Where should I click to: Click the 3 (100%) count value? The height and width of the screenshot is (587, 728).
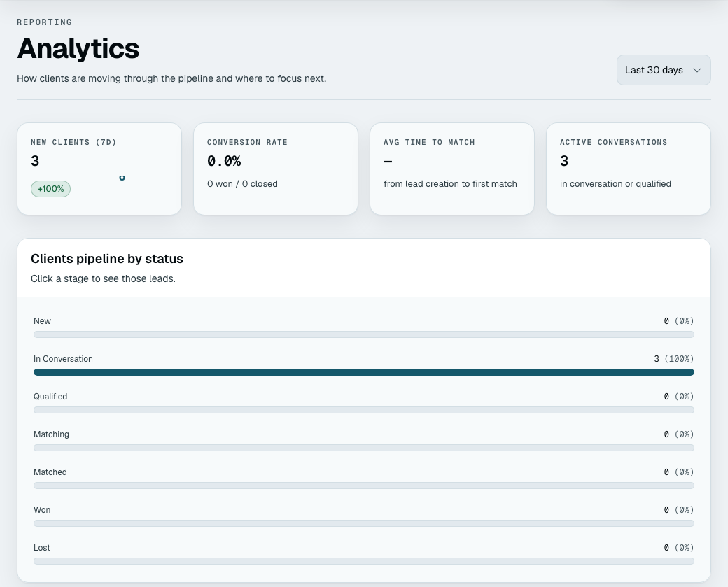pos(673,359)
